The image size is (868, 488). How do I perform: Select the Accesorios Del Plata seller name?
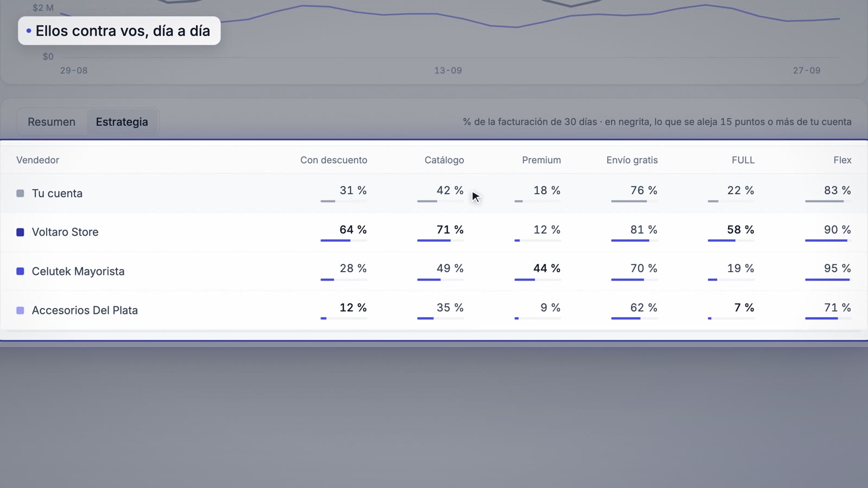click(85, 310)
